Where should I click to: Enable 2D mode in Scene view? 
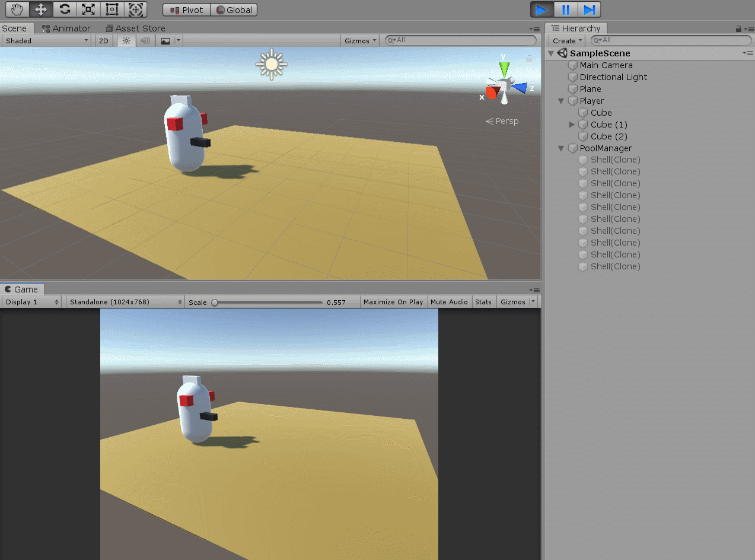point(103,40)
